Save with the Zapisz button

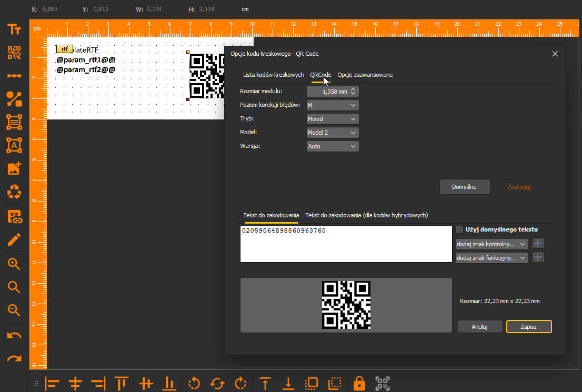tap(528, 327)
